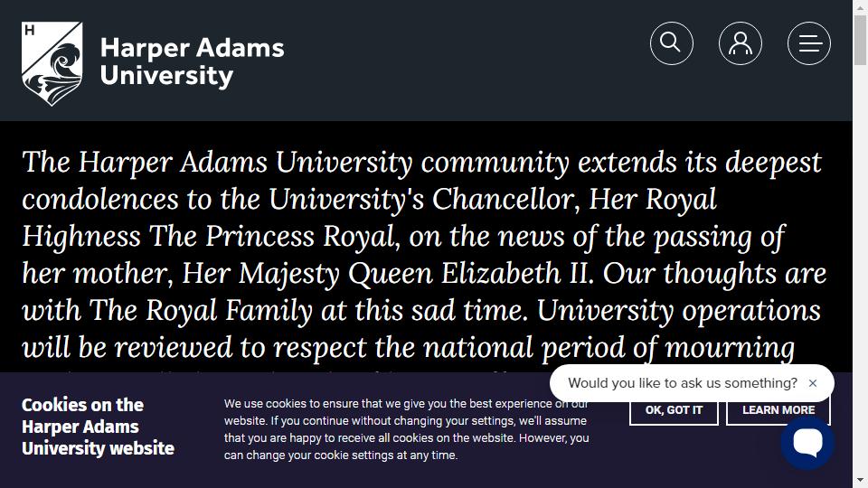868x488 pixels.
Task: Go home via Harper Adams University wordmark
Action: point(192,62)
